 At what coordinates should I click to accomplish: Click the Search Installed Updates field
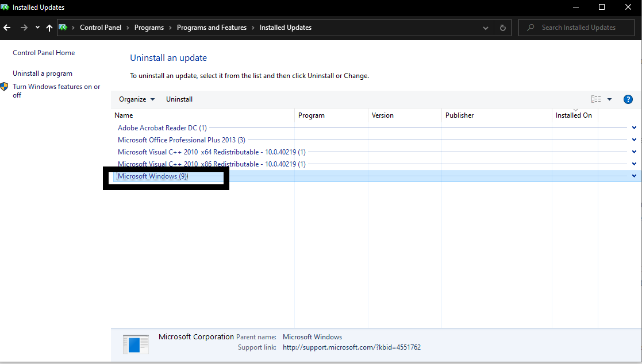[x=576, y=28]
